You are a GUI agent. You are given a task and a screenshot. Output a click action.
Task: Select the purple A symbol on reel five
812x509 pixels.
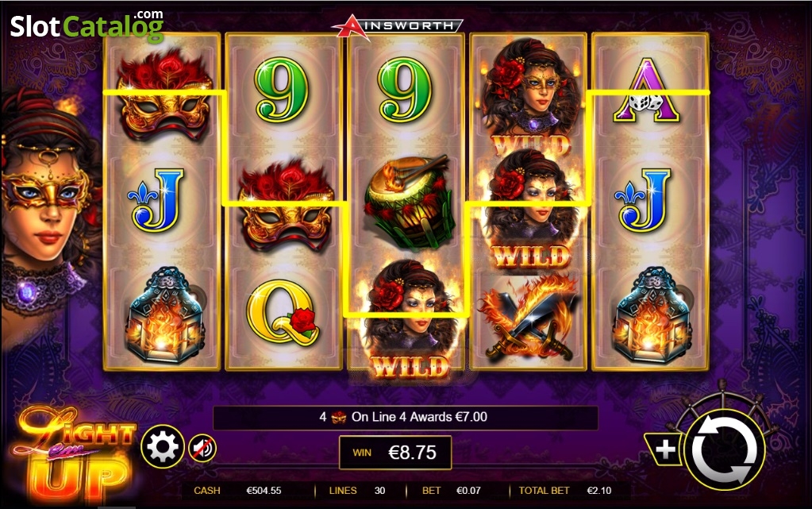click(x=646, y=91)
